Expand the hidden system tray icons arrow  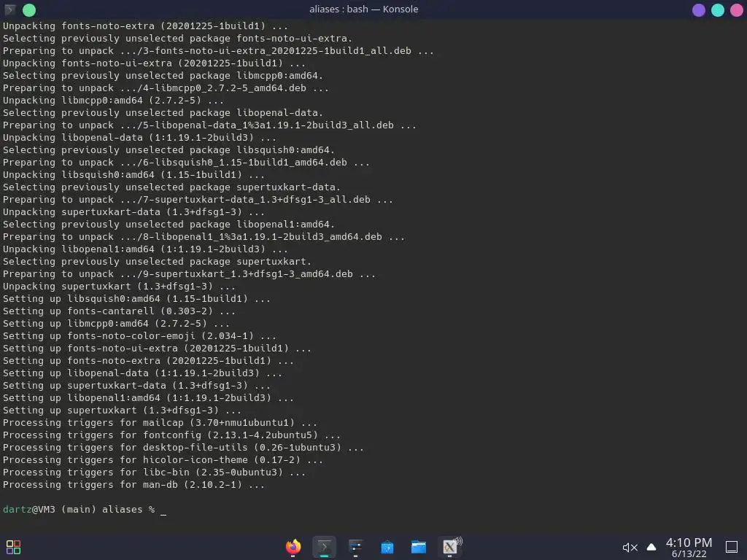click(x=651, y=547)
